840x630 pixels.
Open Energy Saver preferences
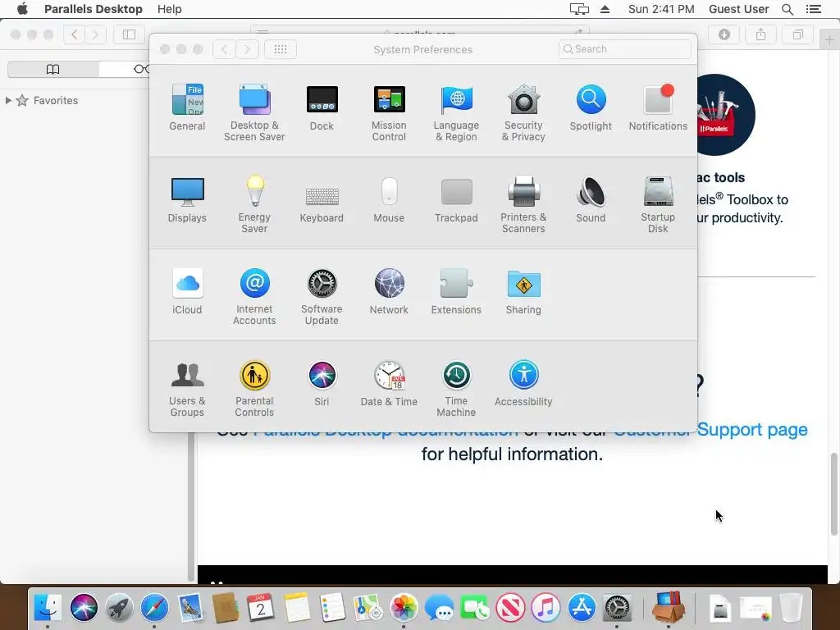point(254,204)
